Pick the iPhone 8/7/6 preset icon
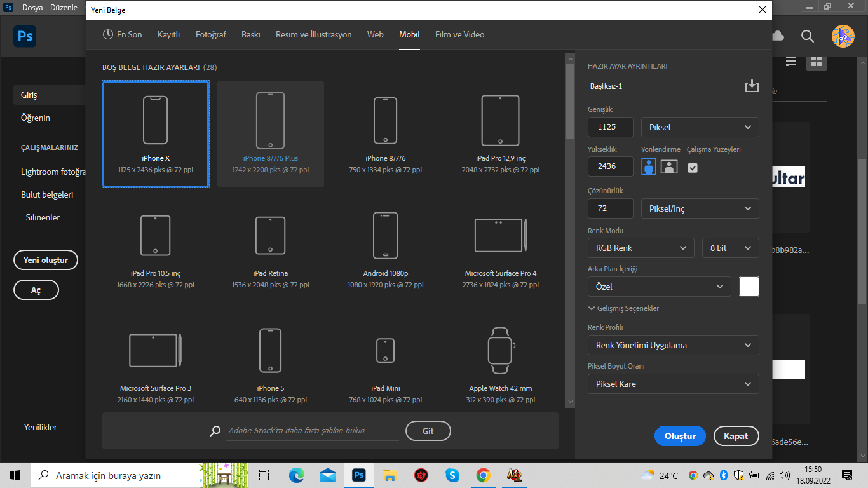 click(x=386, y=120)
